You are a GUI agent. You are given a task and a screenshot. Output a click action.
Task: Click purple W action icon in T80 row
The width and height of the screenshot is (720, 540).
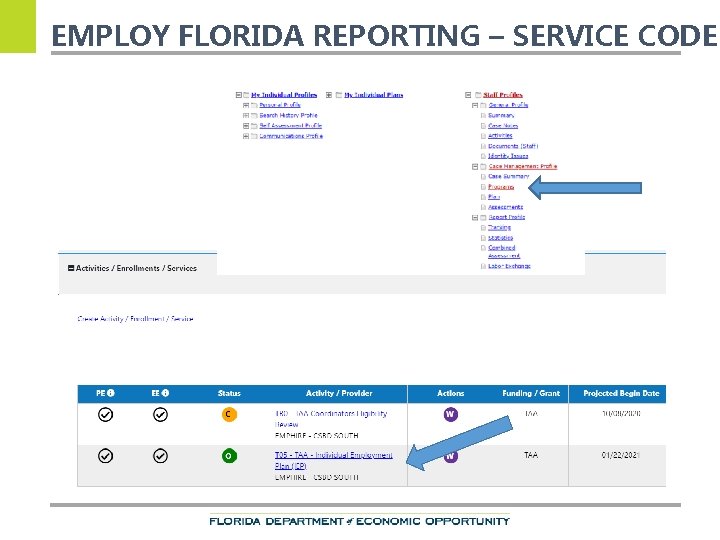pos(450,414)
